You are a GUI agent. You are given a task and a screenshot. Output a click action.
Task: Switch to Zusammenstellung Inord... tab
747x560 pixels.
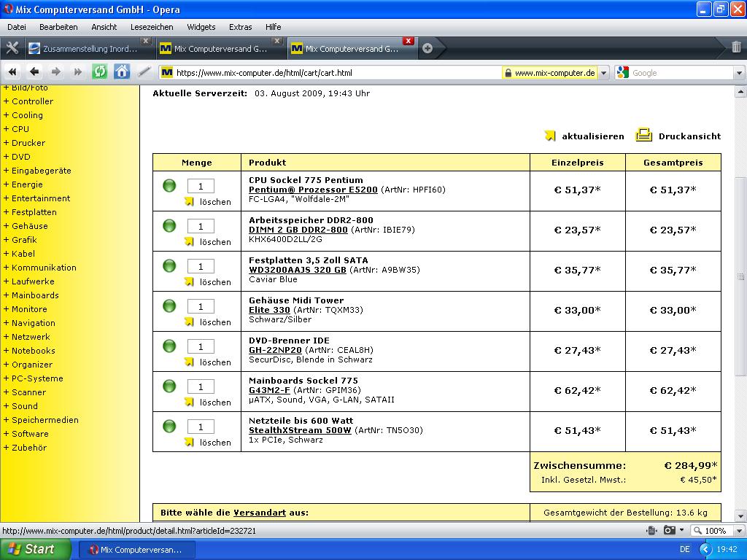click(x=88, y=49)
